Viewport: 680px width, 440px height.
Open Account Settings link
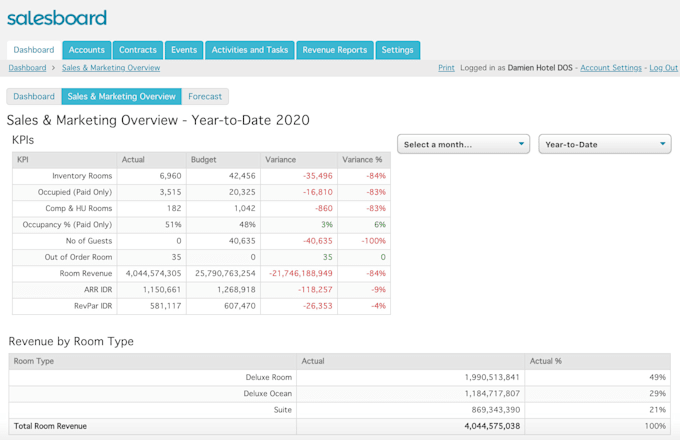[611, 68]
